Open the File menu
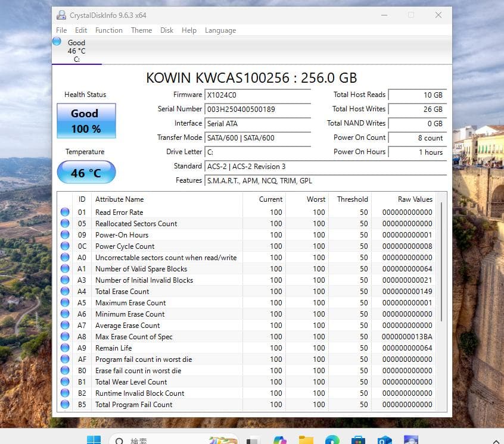 point(61,30)
